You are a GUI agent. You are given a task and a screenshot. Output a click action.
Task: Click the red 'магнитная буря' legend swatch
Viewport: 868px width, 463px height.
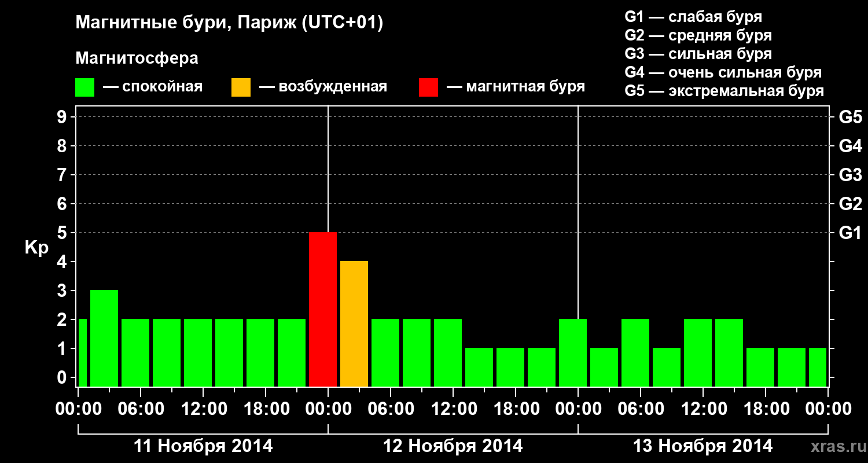click(428, 87)
